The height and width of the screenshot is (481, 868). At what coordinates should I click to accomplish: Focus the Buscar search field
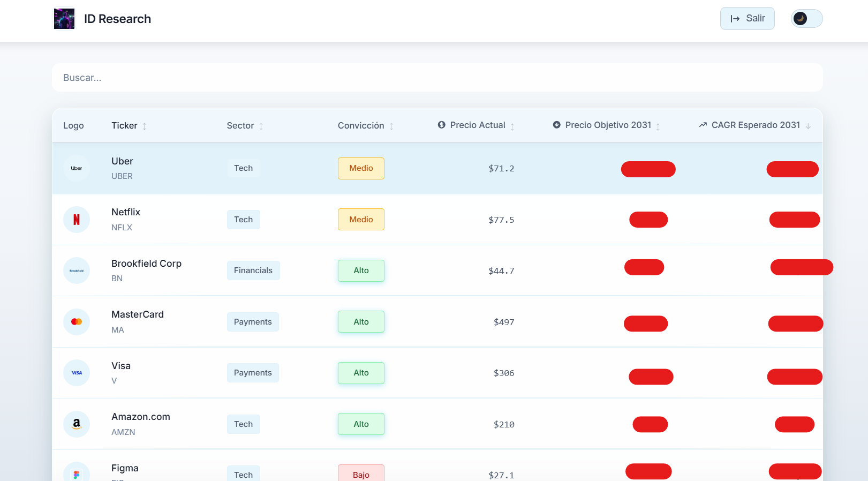[437, 78]
